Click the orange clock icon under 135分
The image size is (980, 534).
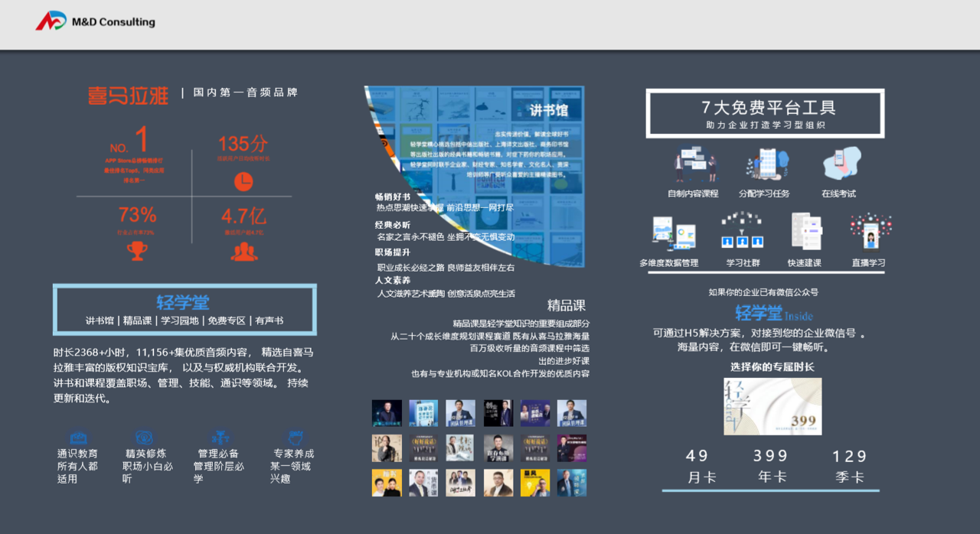(x=243, y=181)
